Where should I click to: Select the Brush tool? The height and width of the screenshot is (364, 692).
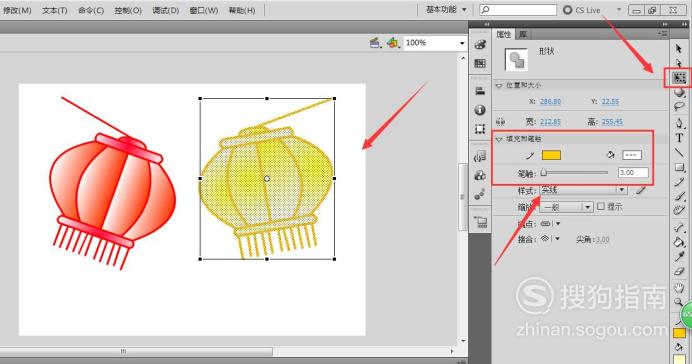point(679,196)
